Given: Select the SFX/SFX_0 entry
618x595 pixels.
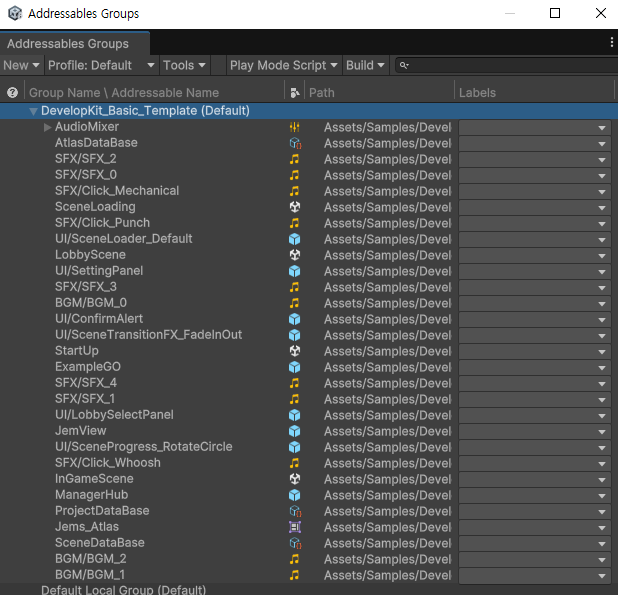Looking at the screenshot, I should pos(86,175).
